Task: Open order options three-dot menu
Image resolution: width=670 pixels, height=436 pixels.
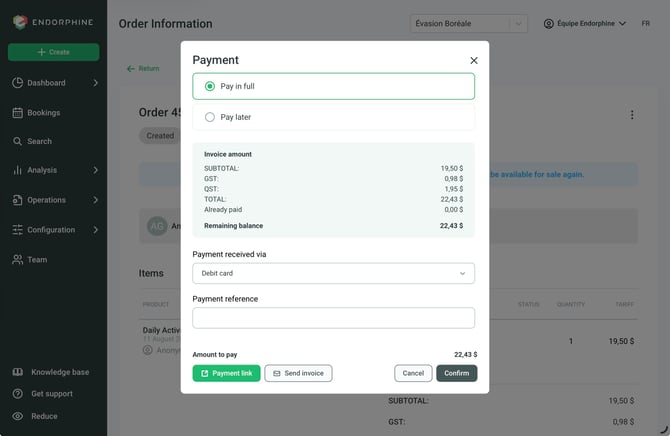Action: [632, 115]
